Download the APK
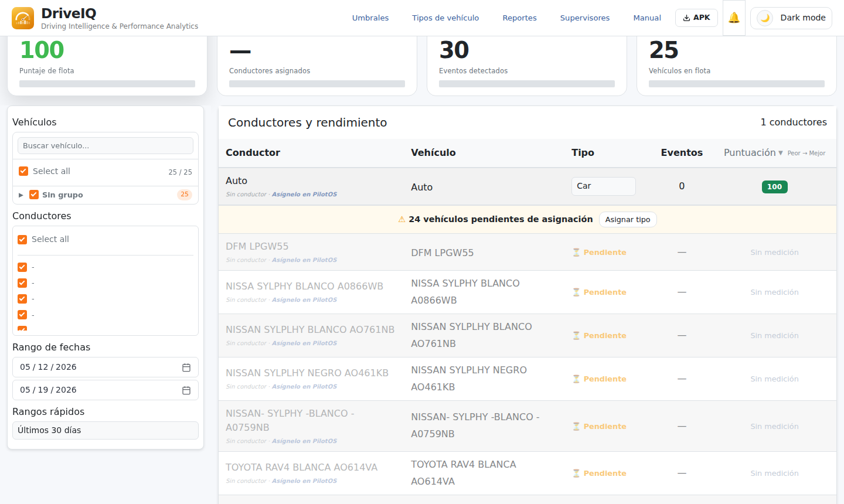The width and height of the screenshot is (844, 504). [x=696, y=18]
